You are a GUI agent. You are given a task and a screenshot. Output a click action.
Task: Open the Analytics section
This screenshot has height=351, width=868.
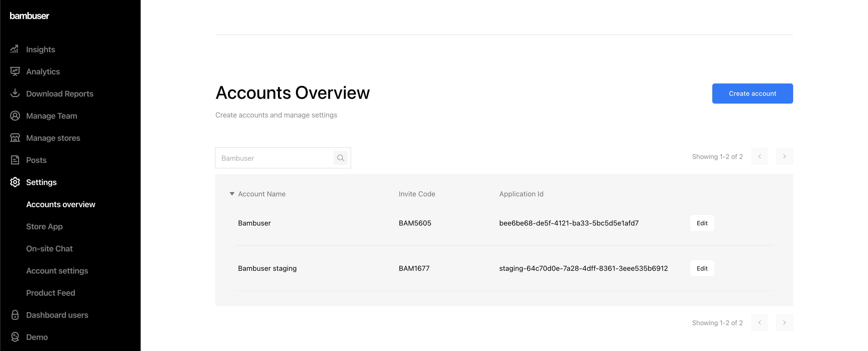pos(43,71)
